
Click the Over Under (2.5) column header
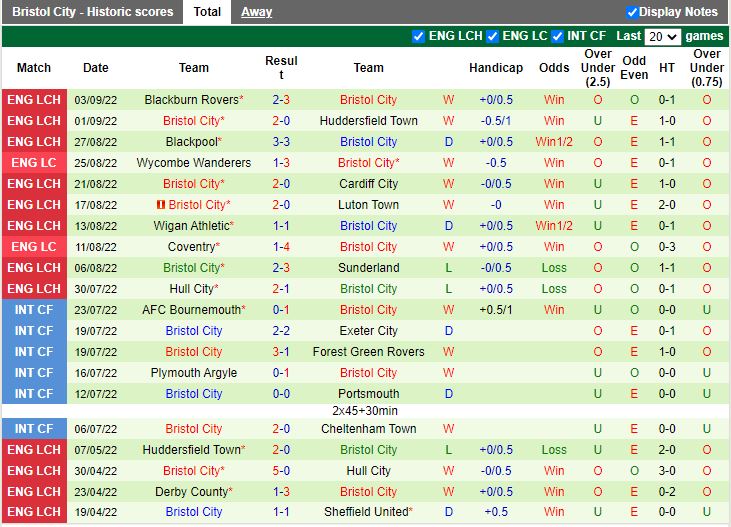[598, 68]
